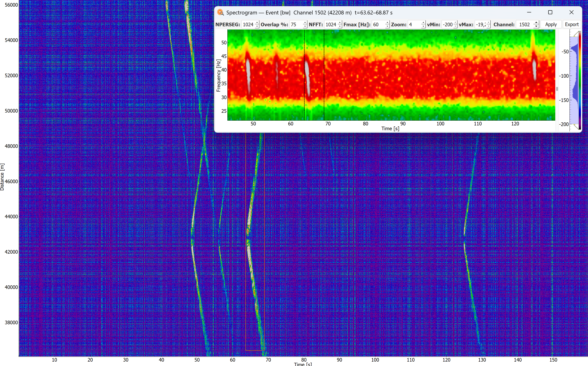Click the vertical scrollbar handle beside the spectrogram
The height and width of the screenshot is (366, 588).
click(557, 89)
